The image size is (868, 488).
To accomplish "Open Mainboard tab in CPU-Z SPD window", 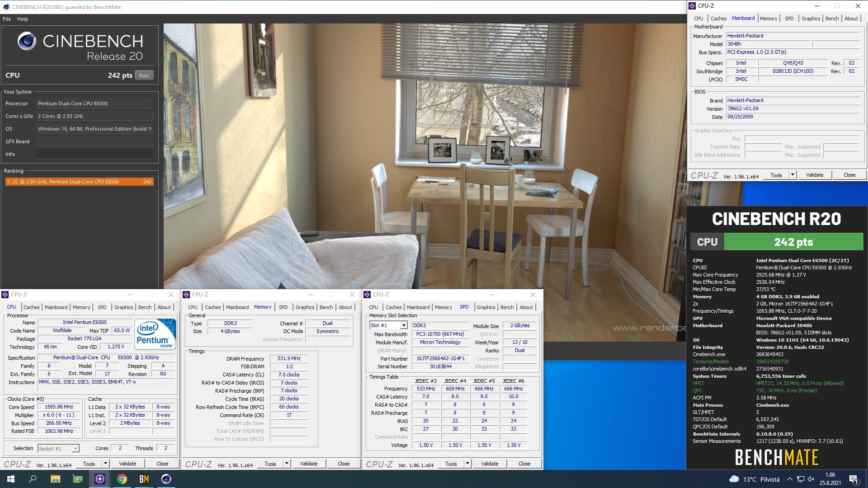I will 418,307.
